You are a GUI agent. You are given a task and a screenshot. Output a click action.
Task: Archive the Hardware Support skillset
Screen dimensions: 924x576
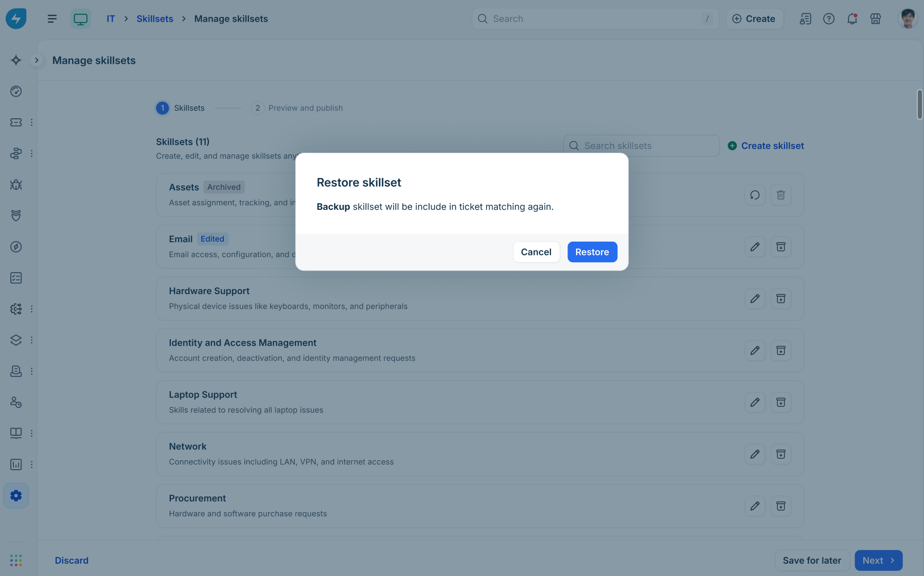pyautogui.click(x=781, y=299)
